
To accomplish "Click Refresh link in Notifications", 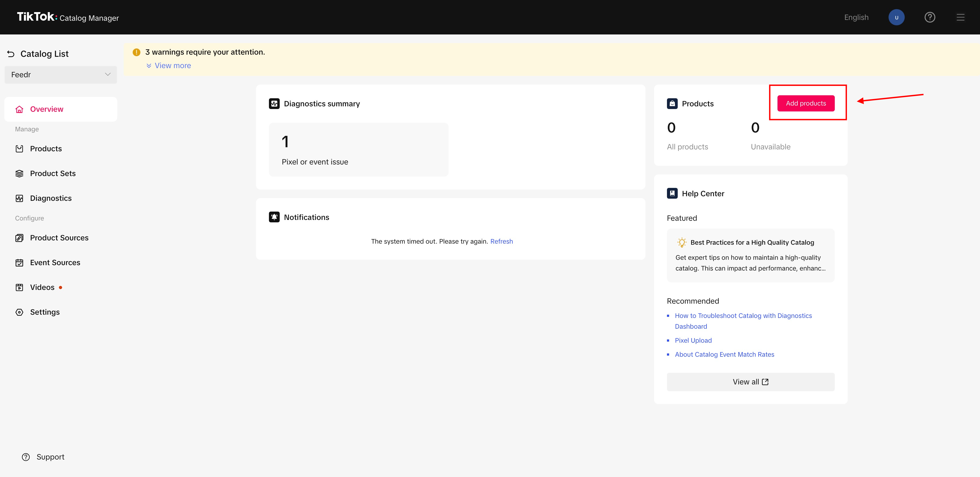I will (x=501, y=241).
